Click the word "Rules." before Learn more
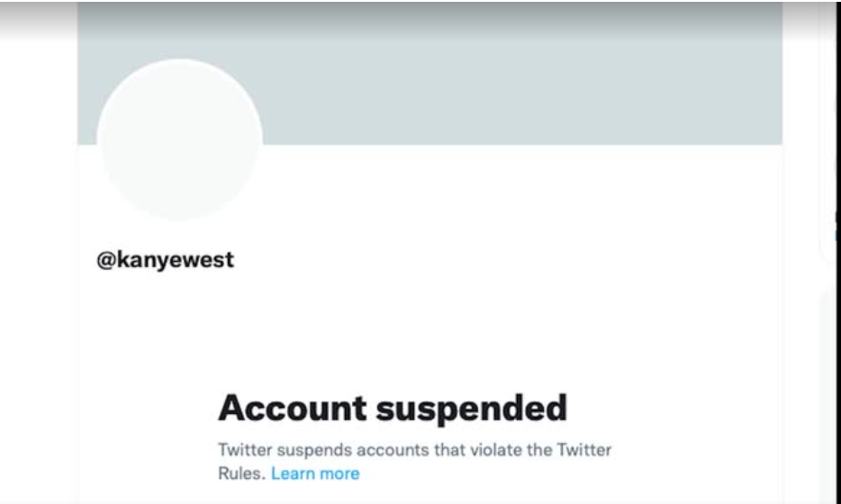841x504 pixels. click(241, 473)
